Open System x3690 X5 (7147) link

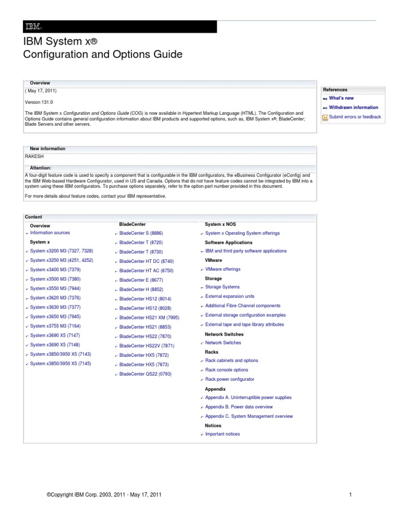click(x=55, y=335)
